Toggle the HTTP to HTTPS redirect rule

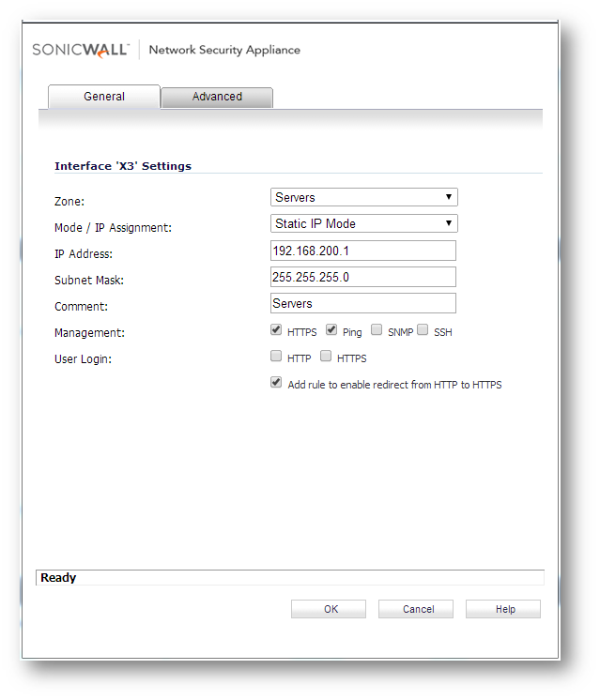(x=276, y=383)
